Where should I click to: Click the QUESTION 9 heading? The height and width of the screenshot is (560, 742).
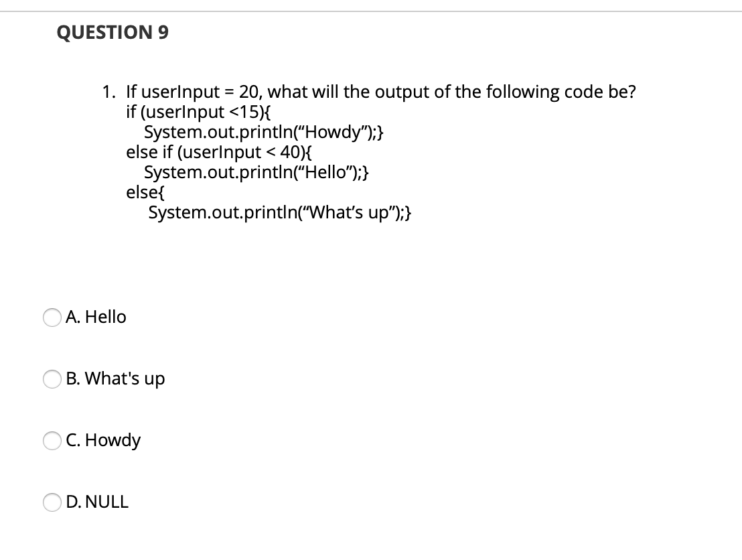pos(113,31)
